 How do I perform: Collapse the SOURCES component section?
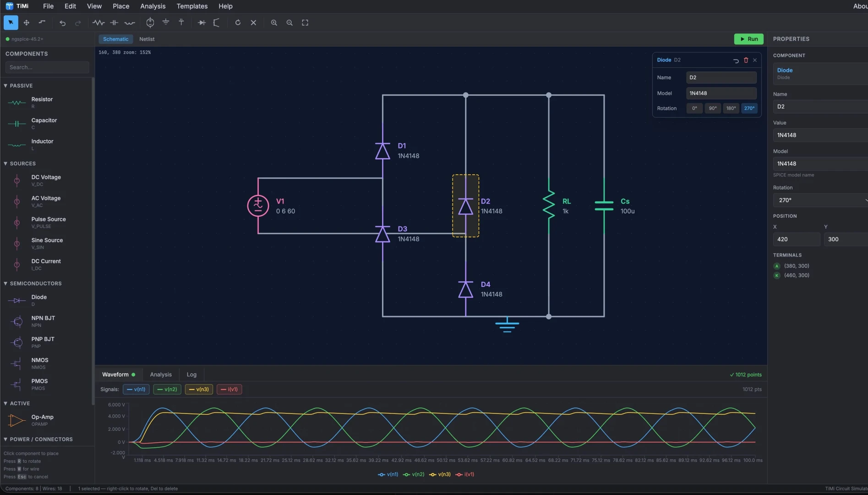[20, 164]
